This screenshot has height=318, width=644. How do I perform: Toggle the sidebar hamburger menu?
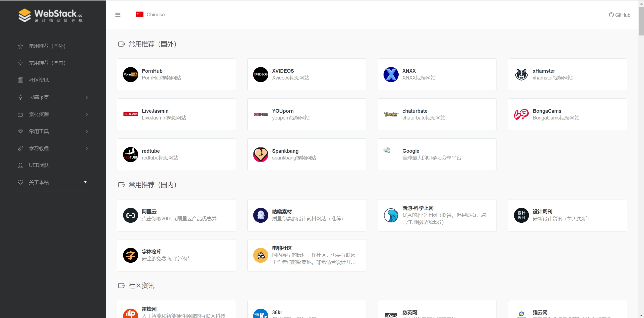click(x=118, y=15)
